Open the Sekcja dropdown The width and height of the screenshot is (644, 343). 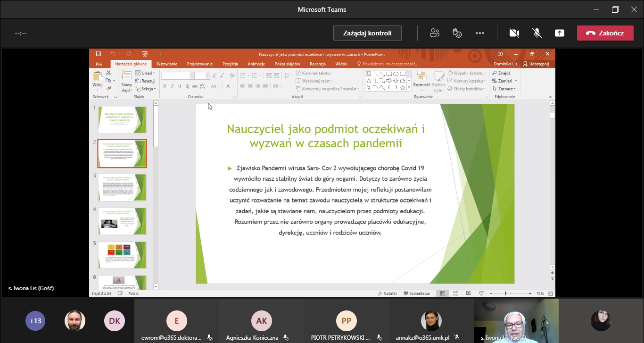pos(146,89)
